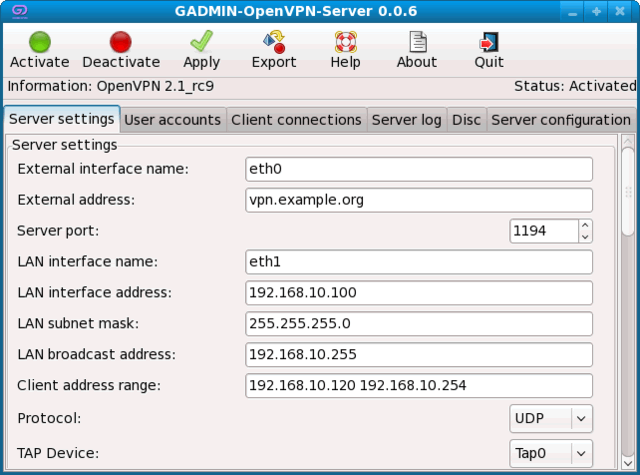Click the LAN interface name field eth1
This screenshot has width=640, height=475.
click(419, 262)
